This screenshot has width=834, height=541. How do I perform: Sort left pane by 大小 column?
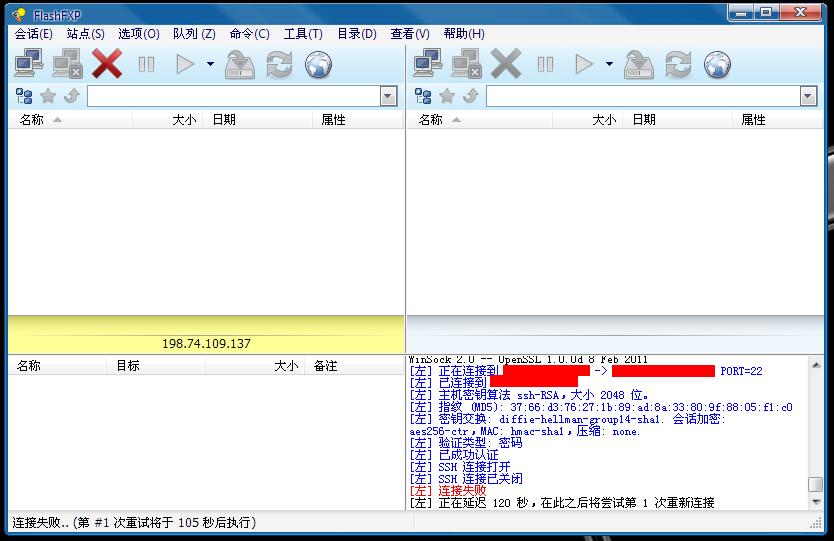click(168, 120)
